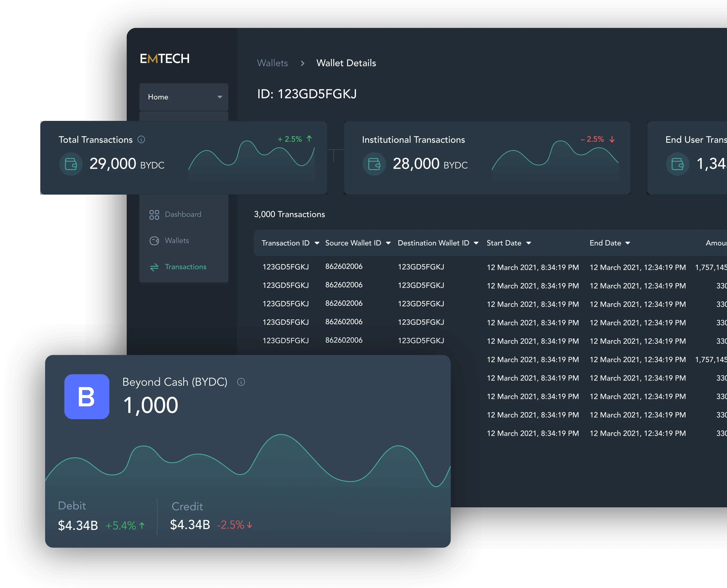Image resolution: width=727 pixels, height=588 pixels.
Task: Click the first row Transaction ID 123GD5FGKJ
Action: click(x=286, y=267)
